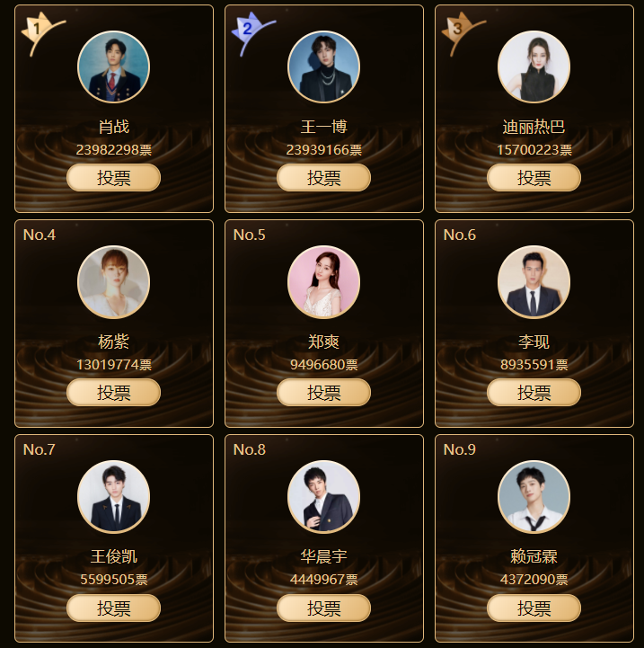The width and height of the screenshot is (644, 648).
Task: Click the portrait of 郑爽
Action: click(324, 282)
